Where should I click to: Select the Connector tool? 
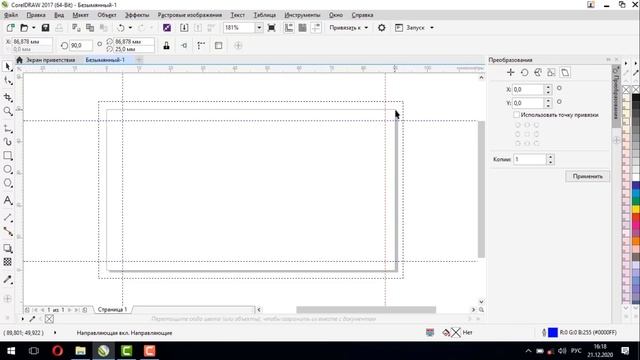coord(8,232)
